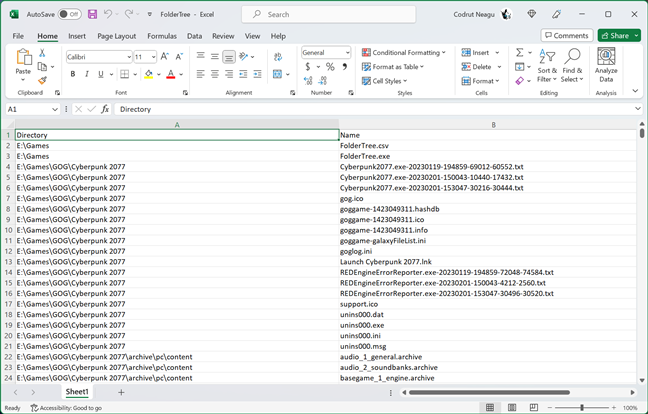The image size is (648, 414).
Task: Apply Italic formatting
Action: click(x=87, y=74)
